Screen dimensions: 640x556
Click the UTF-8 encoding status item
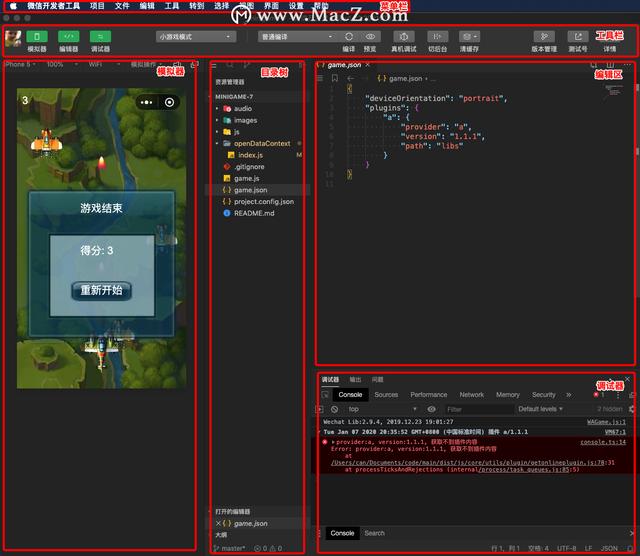567,548
